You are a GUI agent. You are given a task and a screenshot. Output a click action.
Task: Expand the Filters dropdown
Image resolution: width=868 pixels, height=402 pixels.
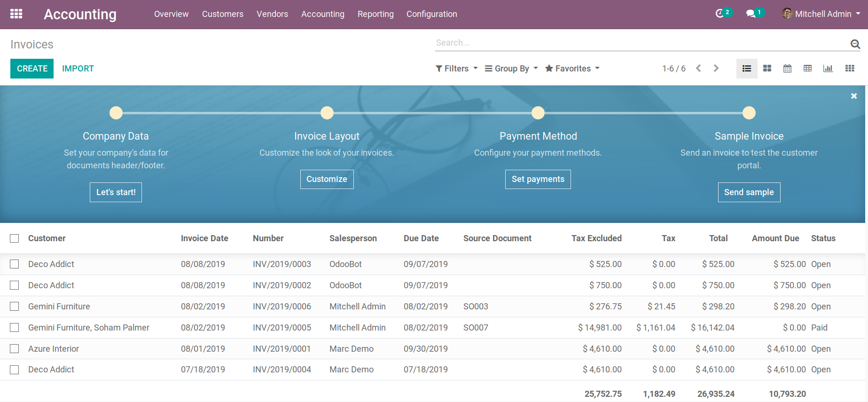[x=456, y=69]
